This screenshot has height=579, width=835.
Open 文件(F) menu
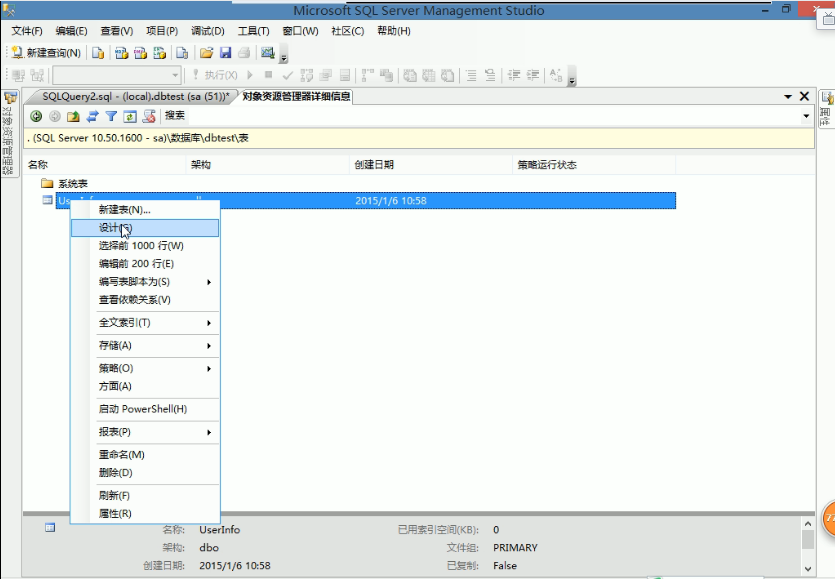pyautogui.click(x=27, y=31)
